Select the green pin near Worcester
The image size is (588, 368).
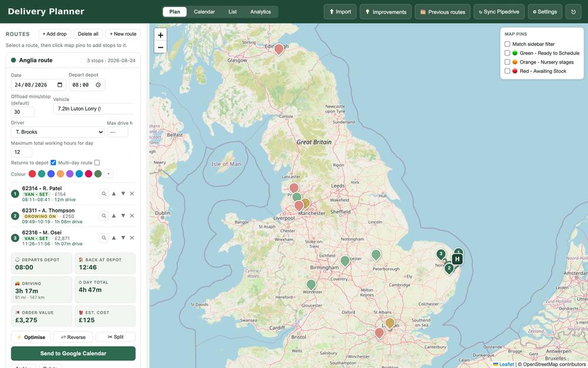pyautogui.click(x=311, y=284)
